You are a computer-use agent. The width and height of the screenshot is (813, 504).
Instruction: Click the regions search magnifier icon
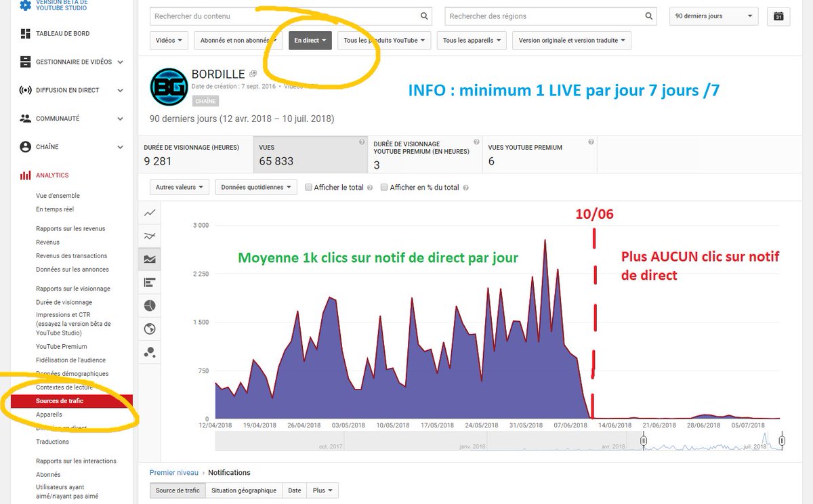pos(650,16)
